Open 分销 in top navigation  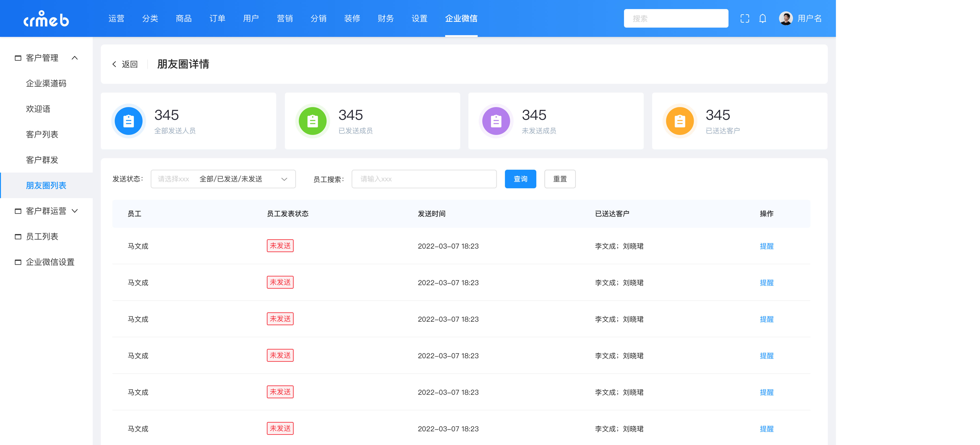click(318, 18)
